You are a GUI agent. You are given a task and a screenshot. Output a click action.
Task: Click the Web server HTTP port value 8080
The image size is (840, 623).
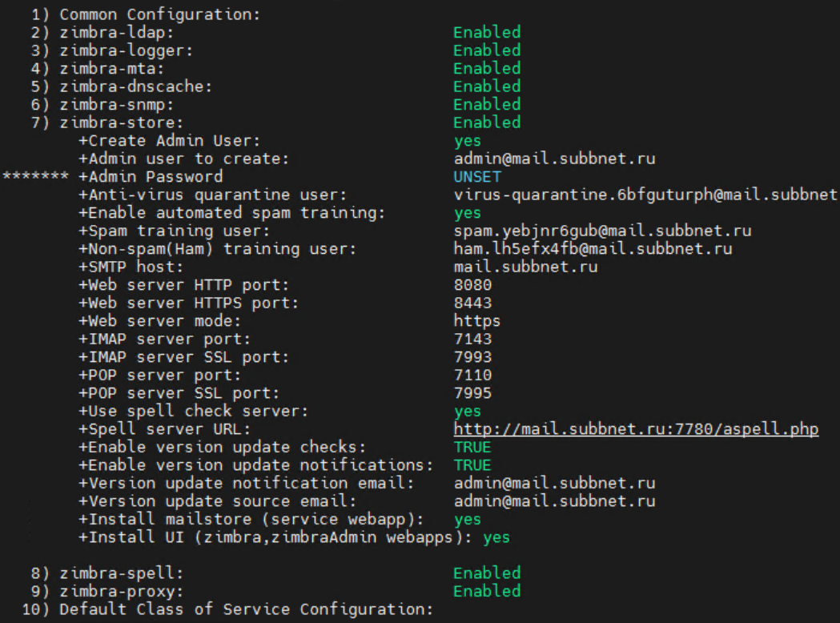tap(472, 285)
